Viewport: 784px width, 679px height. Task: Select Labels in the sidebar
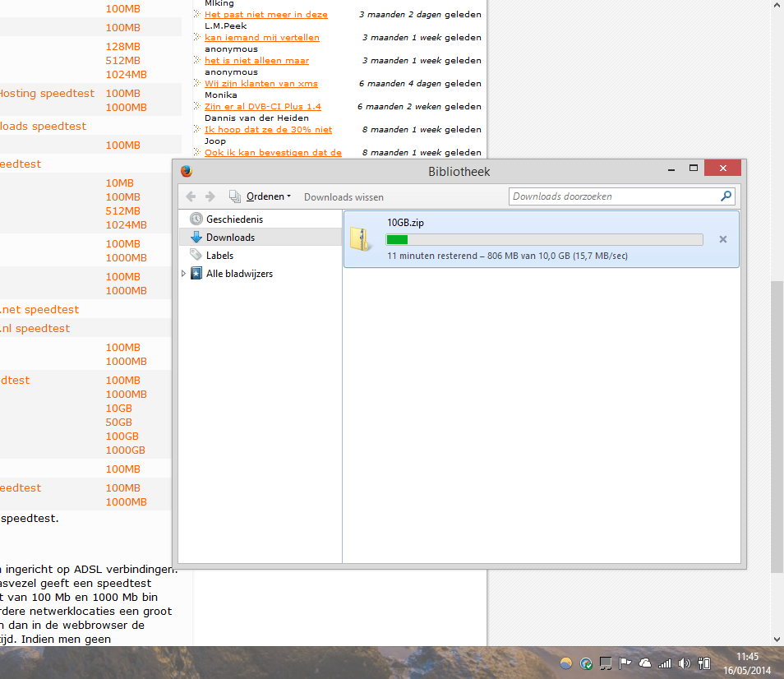pos(219,256)
